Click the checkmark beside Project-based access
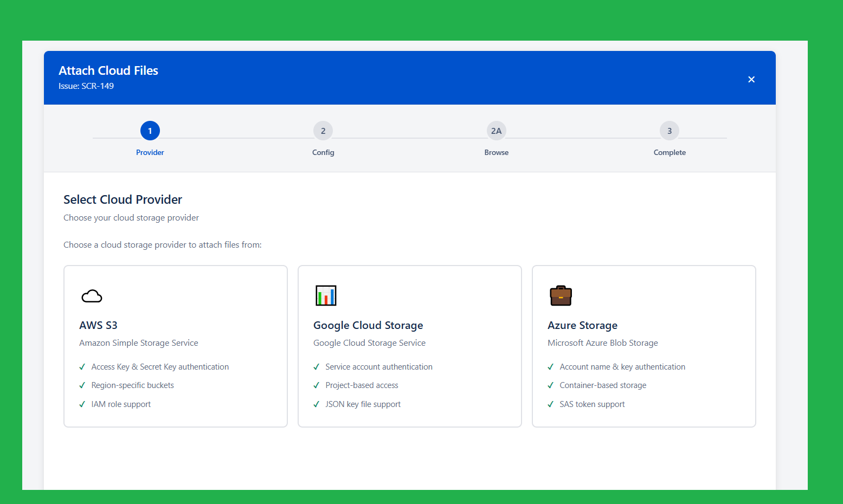843x504 pixels. (x=317, y=385)
